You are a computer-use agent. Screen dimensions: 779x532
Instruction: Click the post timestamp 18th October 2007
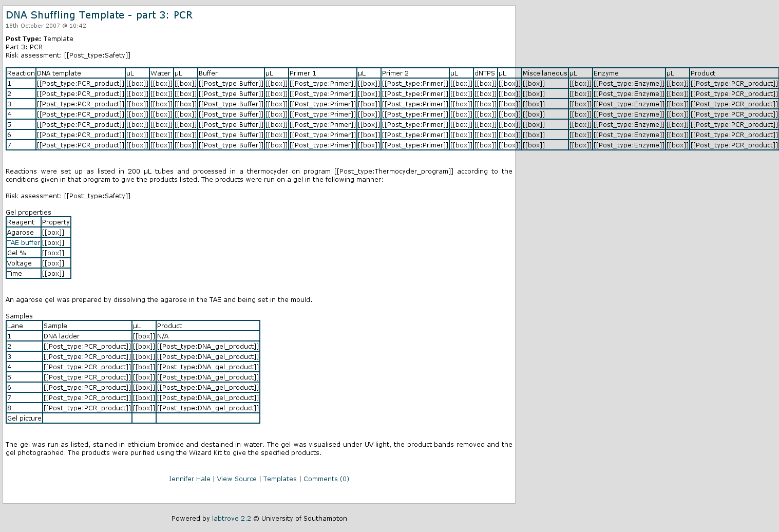point(46,26)
